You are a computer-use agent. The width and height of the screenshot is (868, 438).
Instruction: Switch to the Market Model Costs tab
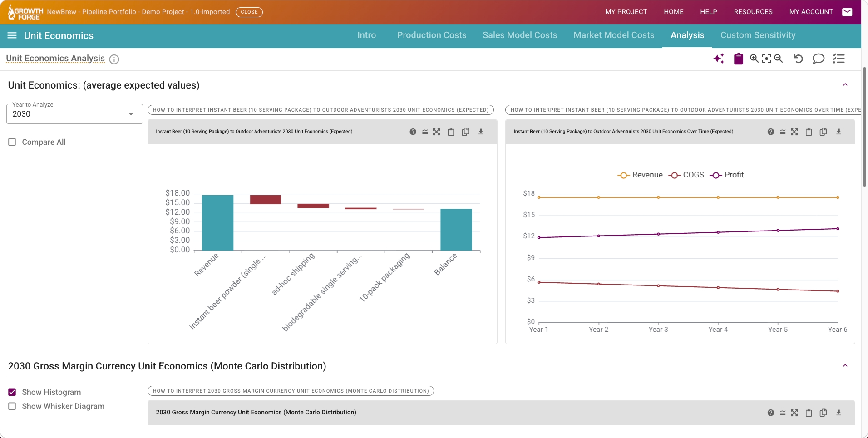(x=614, y=35)
